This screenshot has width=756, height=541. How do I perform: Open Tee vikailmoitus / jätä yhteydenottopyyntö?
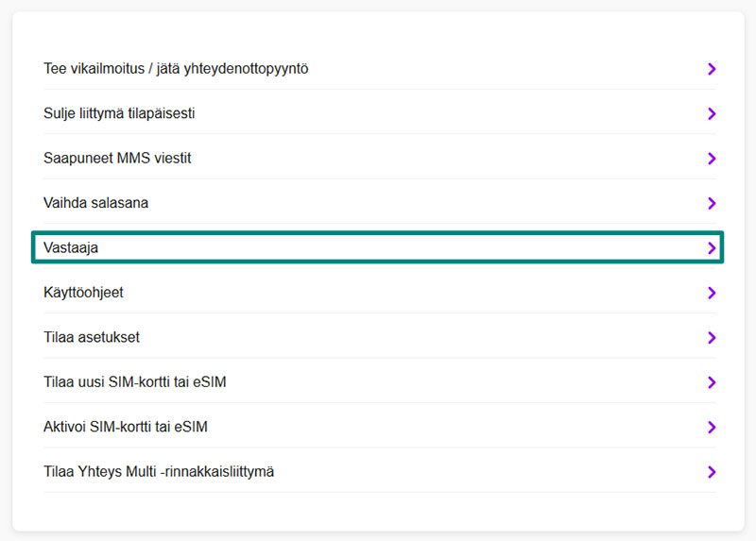point(176,69)
